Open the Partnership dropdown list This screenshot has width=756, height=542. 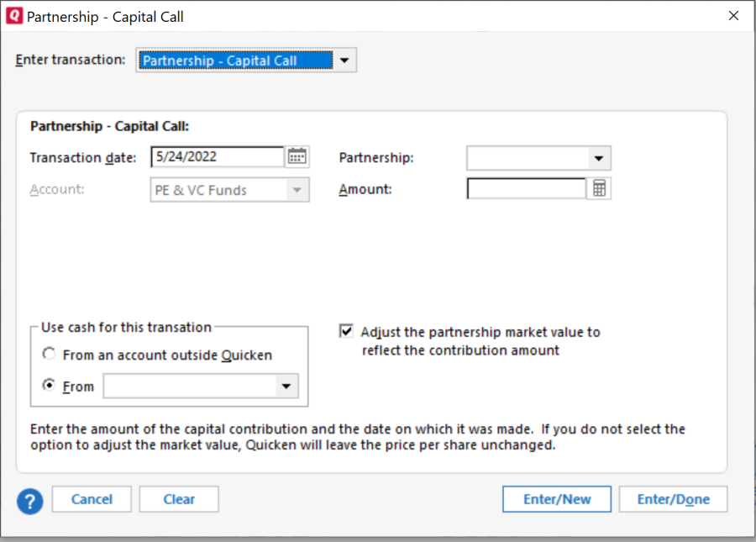pyautogui.click(x=598, y=158)
